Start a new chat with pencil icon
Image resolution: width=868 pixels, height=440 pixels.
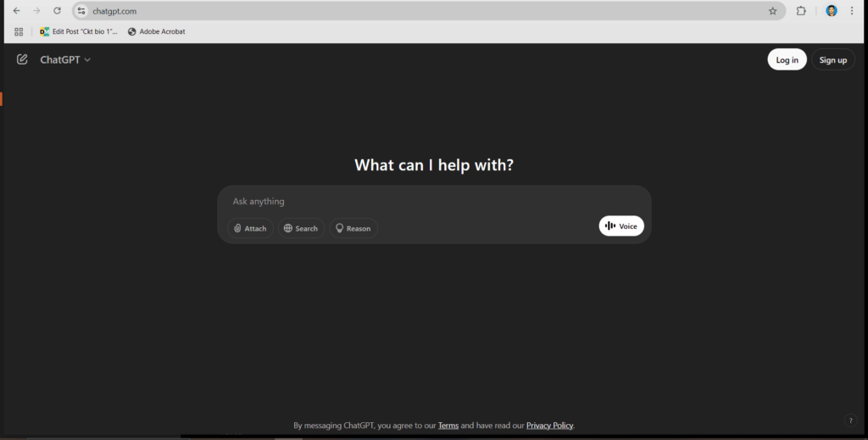coord(22,59)
